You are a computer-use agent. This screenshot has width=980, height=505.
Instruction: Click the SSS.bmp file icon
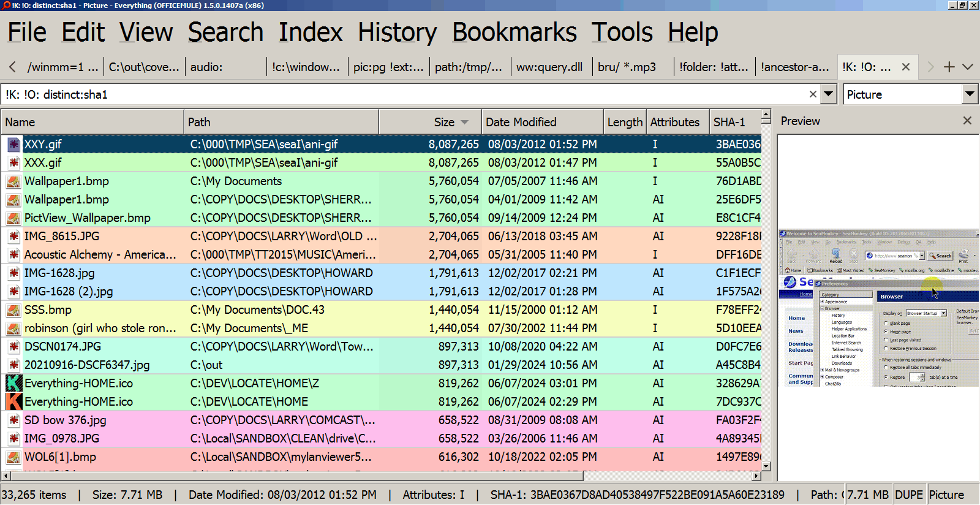(13, 310)
